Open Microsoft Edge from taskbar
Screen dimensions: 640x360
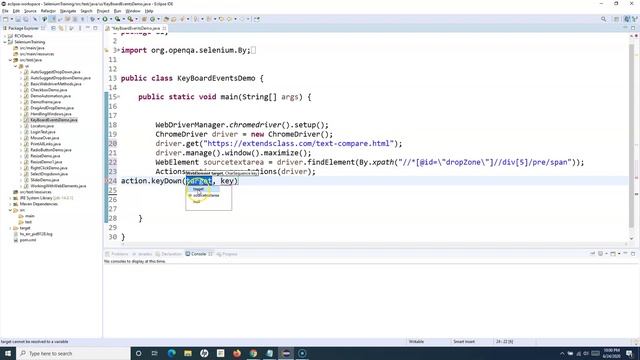[171, 353]
